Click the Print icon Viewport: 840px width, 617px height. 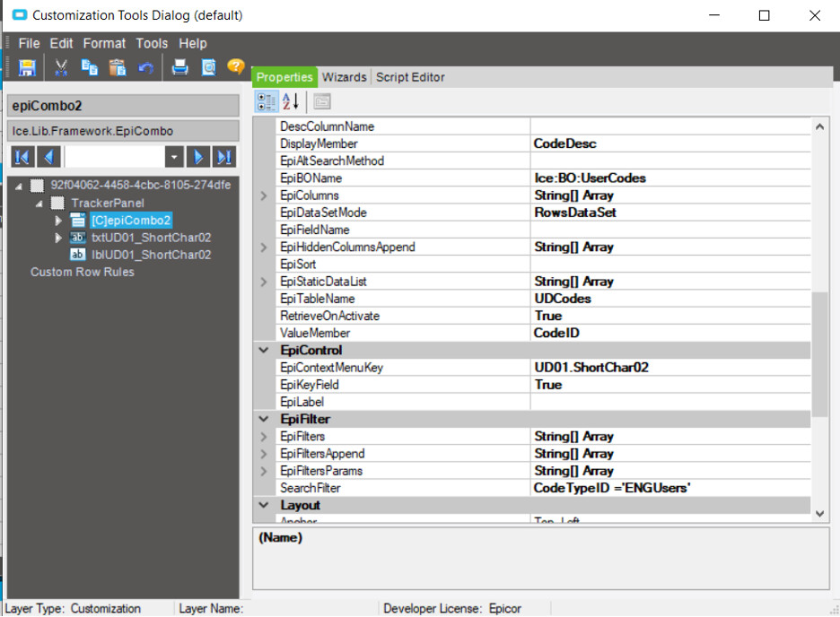[180, 67]
